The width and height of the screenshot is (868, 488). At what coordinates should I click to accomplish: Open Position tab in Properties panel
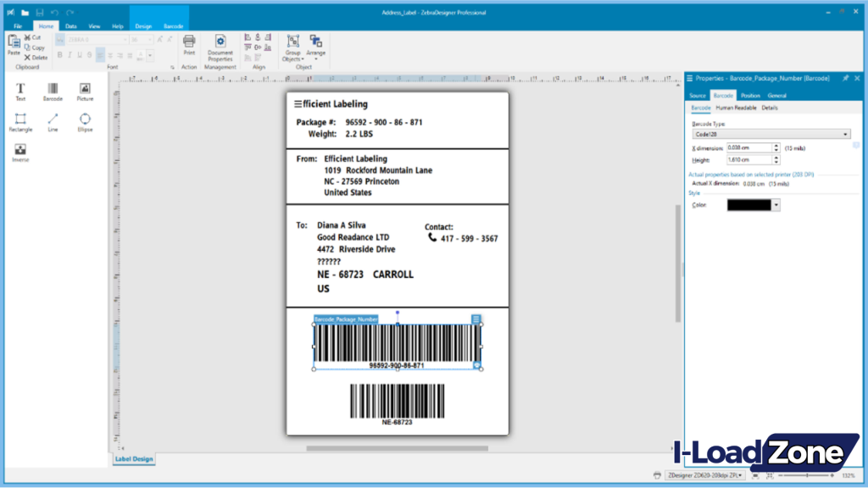750,96
